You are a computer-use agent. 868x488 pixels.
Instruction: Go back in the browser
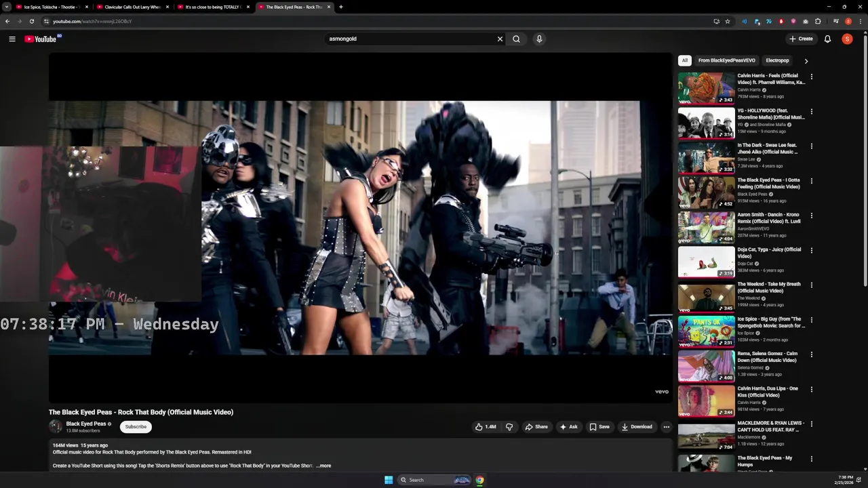click(7, 21)
